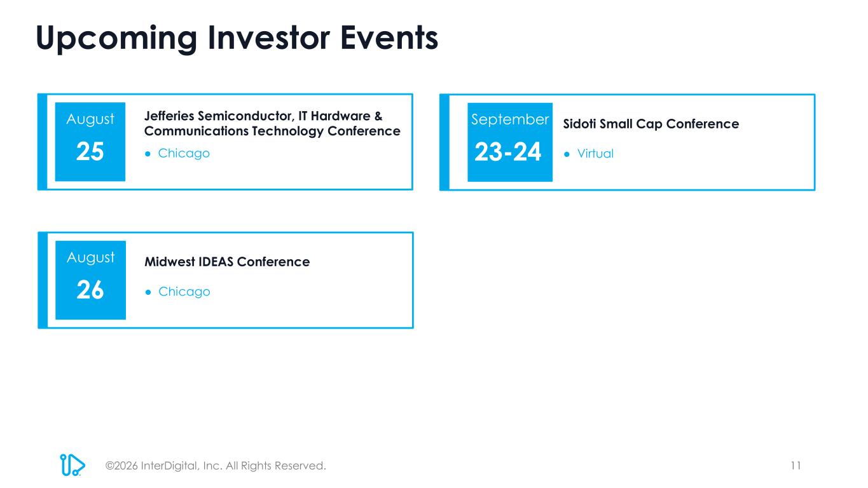Click the InterDigital logo icon
This screenshot has width=868, height=488.
coord(72,464)
